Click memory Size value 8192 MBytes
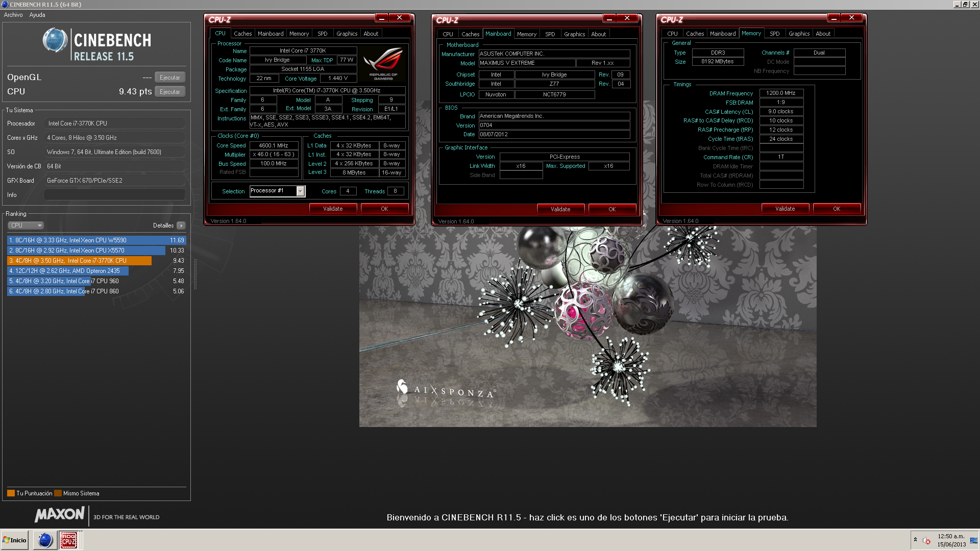This screenshot has height=551, width=980. [718, 62]
